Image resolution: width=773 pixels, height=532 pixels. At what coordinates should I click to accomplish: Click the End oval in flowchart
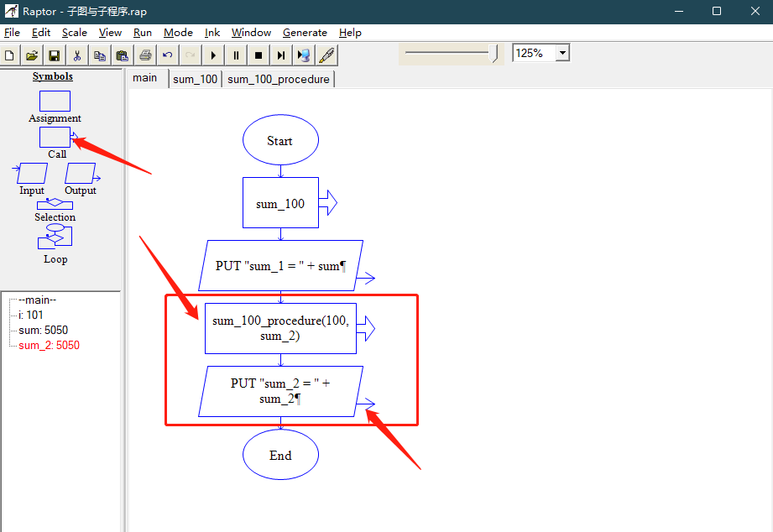280,455
